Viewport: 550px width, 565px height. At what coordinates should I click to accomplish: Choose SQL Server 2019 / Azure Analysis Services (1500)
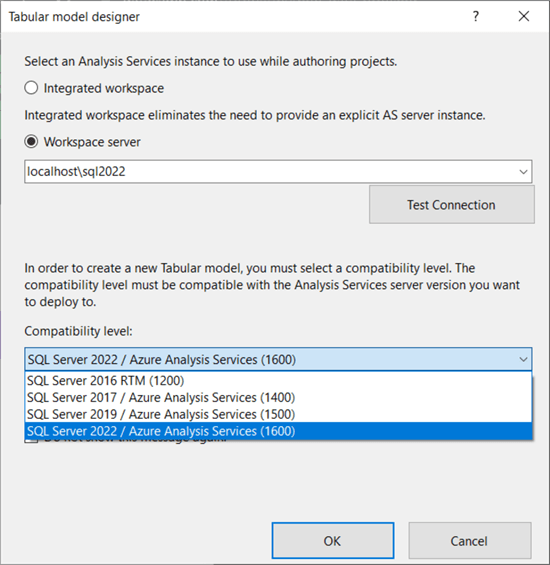coord(278,414)
